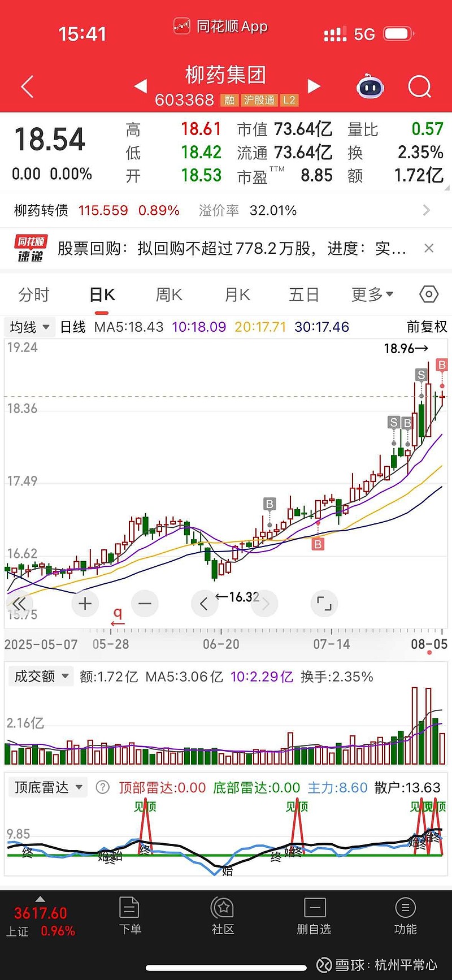Open 同花顺 App link in status bar
The image size is (452, 980).
(220, 27)
